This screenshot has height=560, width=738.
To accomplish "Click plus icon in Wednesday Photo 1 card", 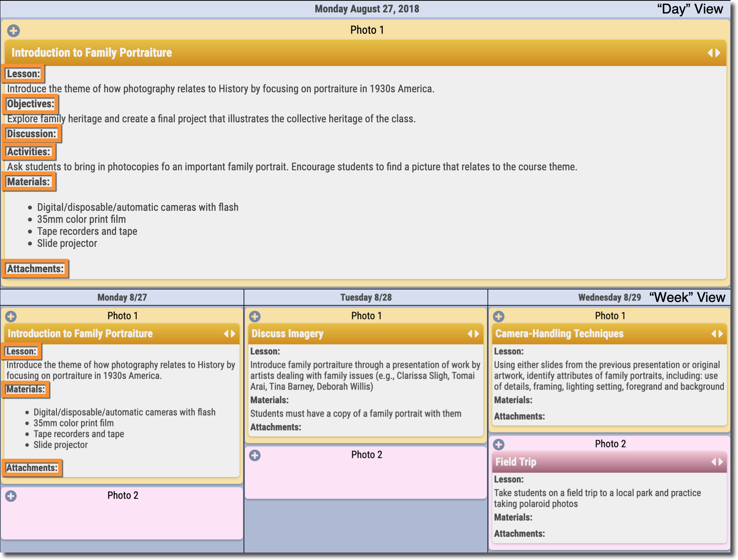I will pos(499,317).
